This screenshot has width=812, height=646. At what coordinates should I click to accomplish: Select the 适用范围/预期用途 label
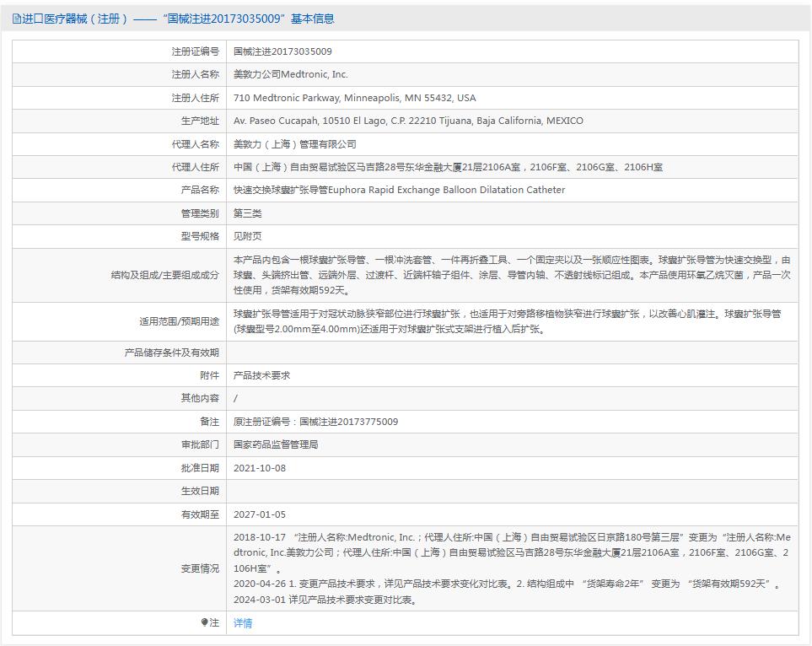pyautogui.click(x=179, y=321)
